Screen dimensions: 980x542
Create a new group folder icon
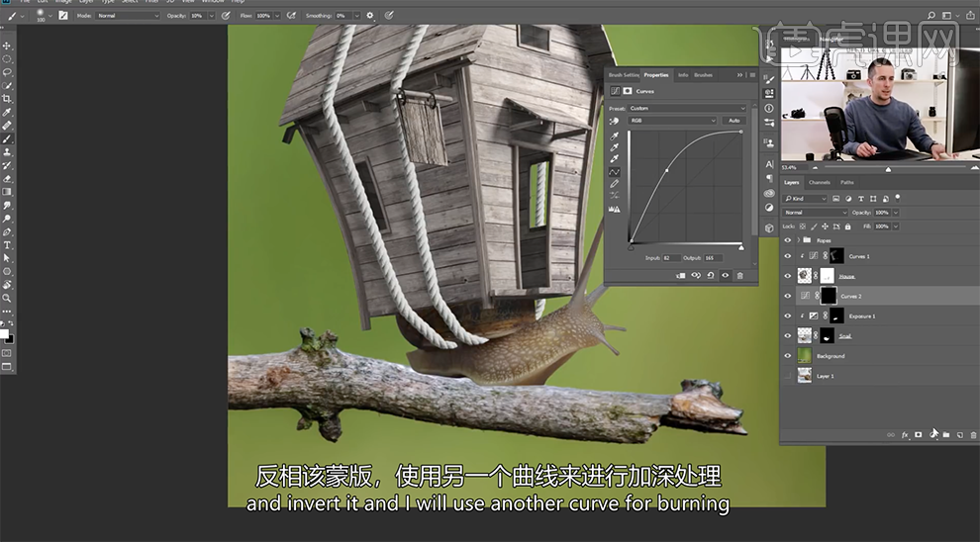[946, 435]
